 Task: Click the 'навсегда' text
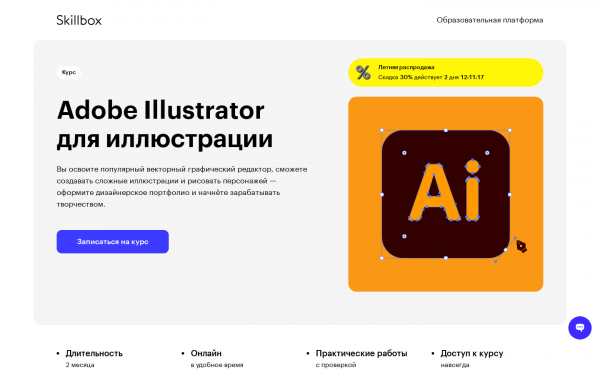[455, 365]
